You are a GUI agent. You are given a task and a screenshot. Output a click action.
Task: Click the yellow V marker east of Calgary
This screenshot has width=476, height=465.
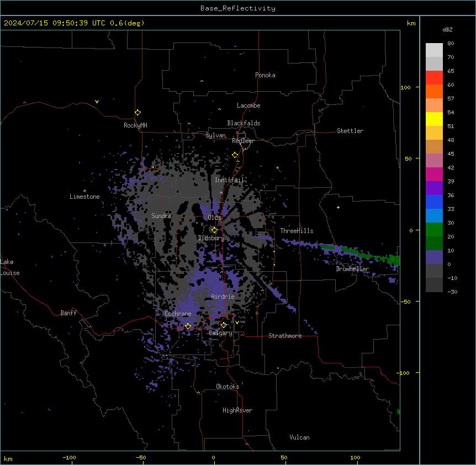(237, 323)
